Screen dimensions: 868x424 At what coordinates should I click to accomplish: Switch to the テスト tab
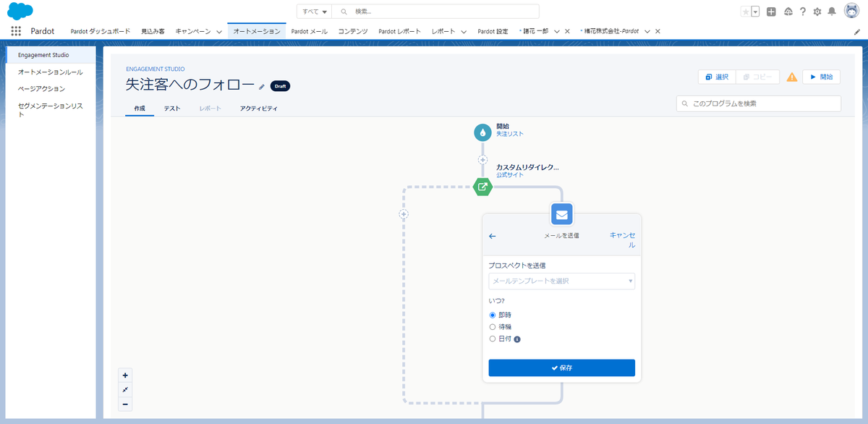tap(172, 109)
